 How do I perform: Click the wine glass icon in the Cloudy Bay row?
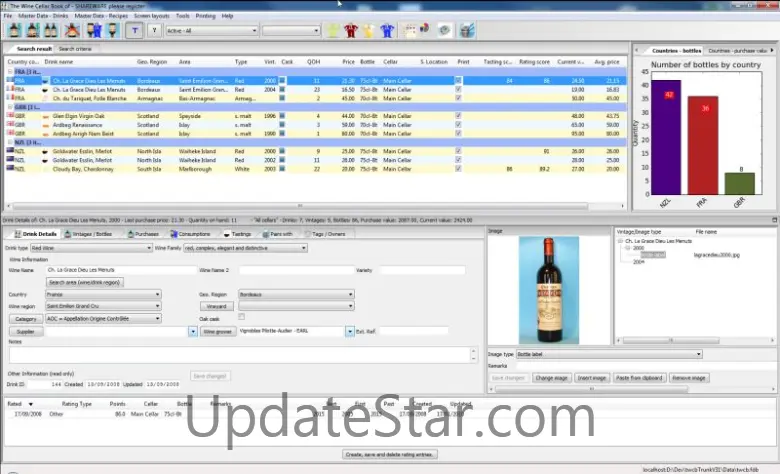pos(45,169)
